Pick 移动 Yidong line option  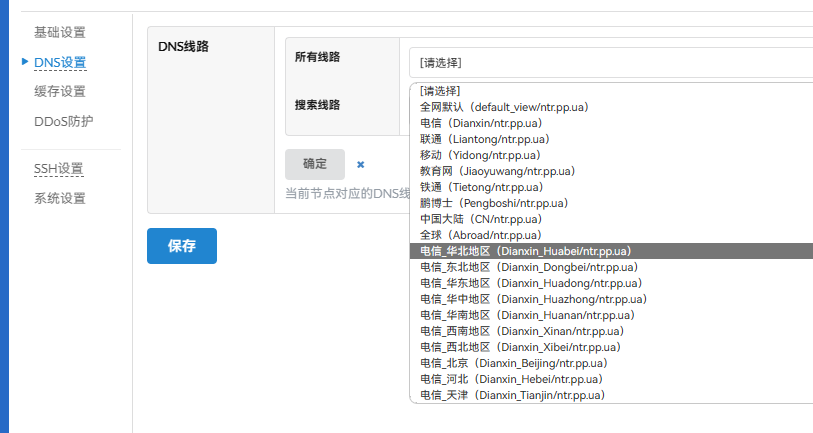[x=480, y=155]
